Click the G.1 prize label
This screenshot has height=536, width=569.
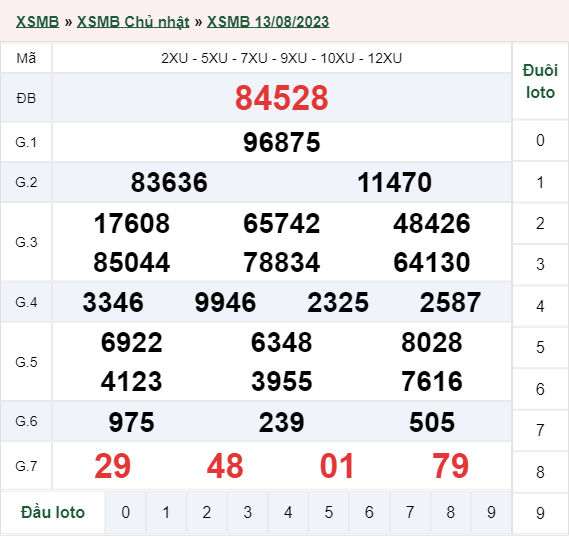[26, 142]
